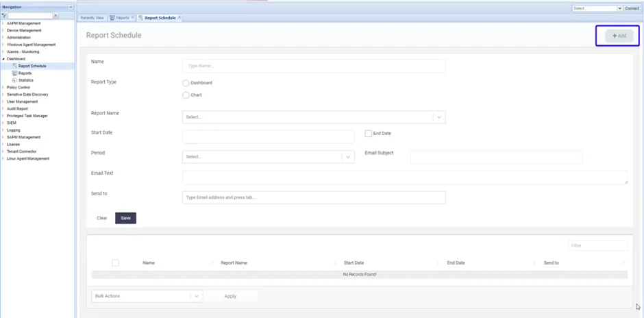Select Alarms - Monitoring in navigation
Image resolution: width=644 pixels, height=318 pixels.
(x=23, y=52)
